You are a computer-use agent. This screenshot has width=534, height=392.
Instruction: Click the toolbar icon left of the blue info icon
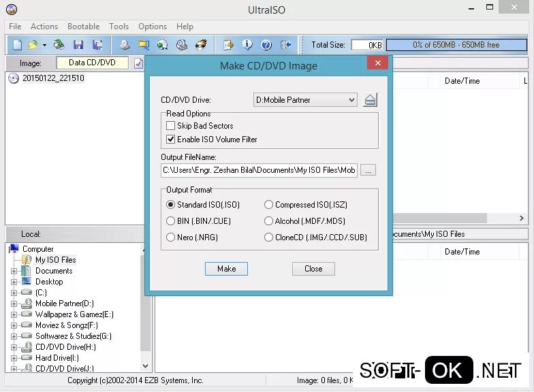[229, 45]
